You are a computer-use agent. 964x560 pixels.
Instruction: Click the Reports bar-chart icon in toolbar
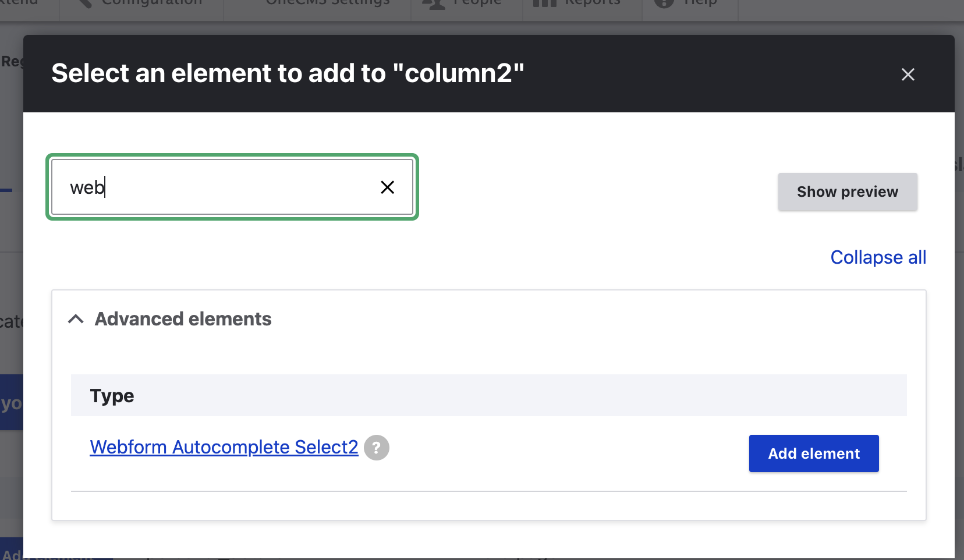point(545,3)
